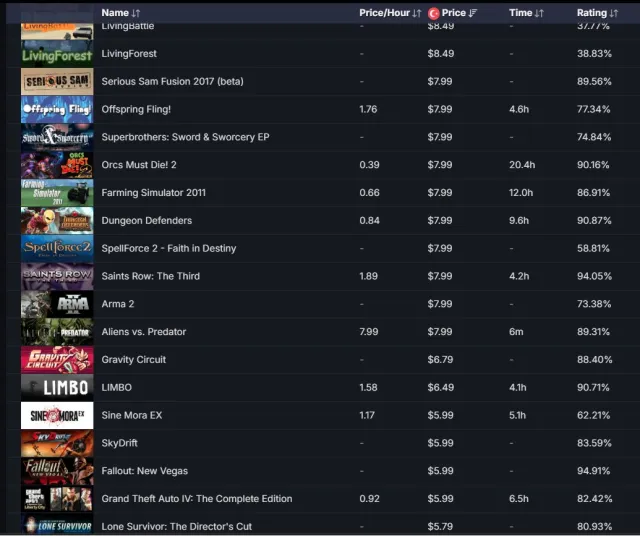The image size is (640, 536).
Task: Click the Price column header label
Action: 453,13
